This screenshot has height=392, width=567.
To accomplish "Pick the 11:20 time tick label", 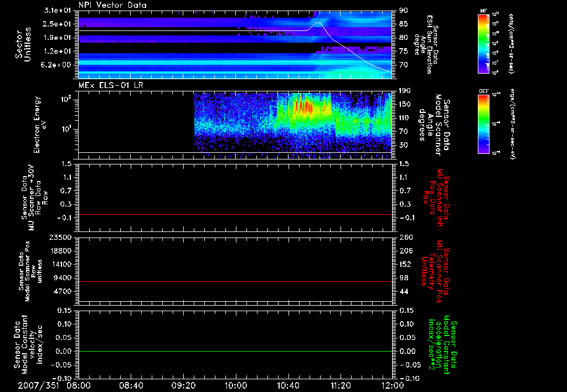I will 341,384.
